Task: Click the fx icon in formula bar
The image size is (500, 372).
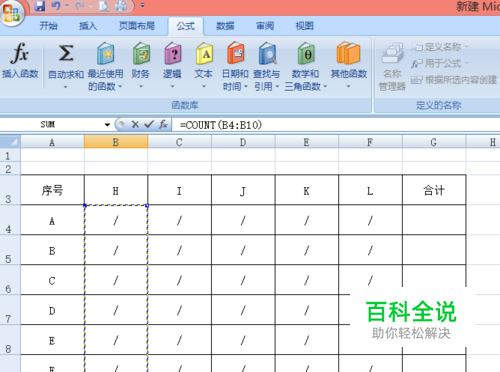Action: [x=163, y=125]
